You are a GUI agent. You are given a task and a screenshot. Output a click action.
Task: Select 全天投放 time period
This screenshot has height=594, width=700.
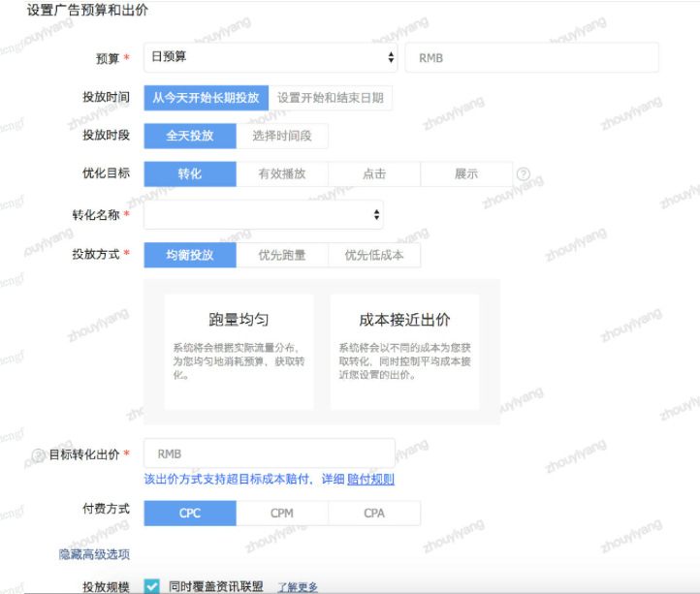coord(189,136)
